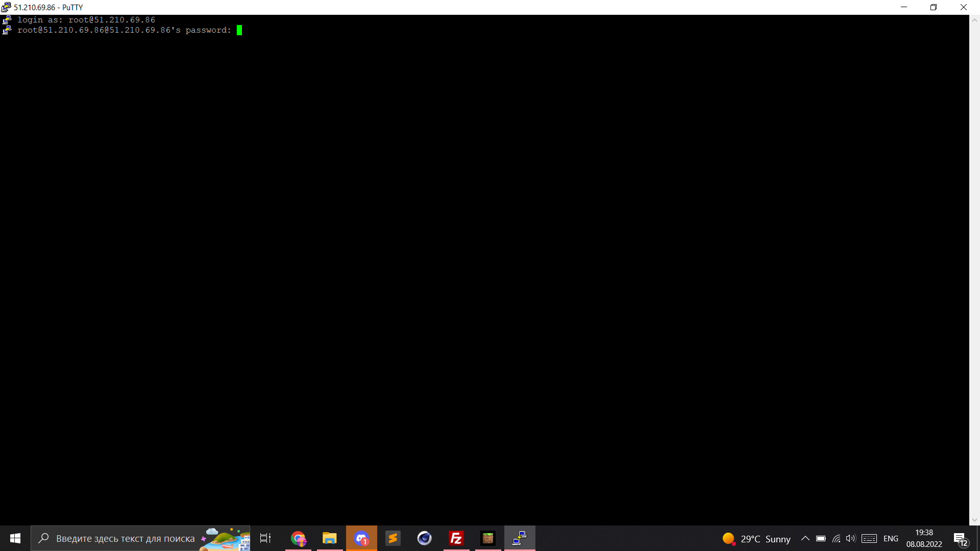Click the Windows Start button
This screenshot has width=980, height=551.
tap(15, 538)
